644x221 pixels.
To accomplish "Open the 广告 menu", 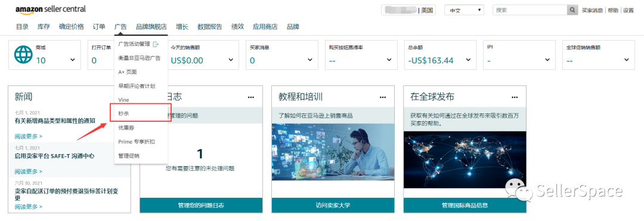I will click(x=120, y=27).
